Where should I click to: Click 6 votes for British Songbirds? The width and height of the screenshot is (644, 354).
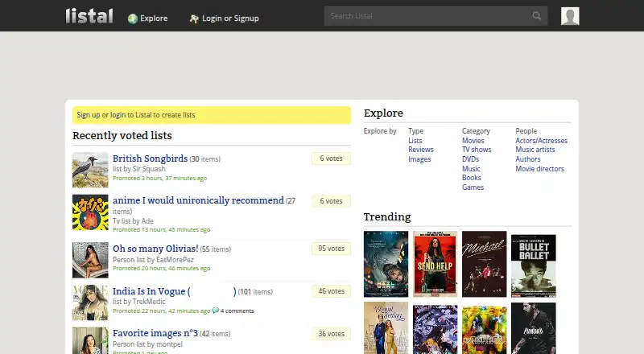(x=331, y=158)
